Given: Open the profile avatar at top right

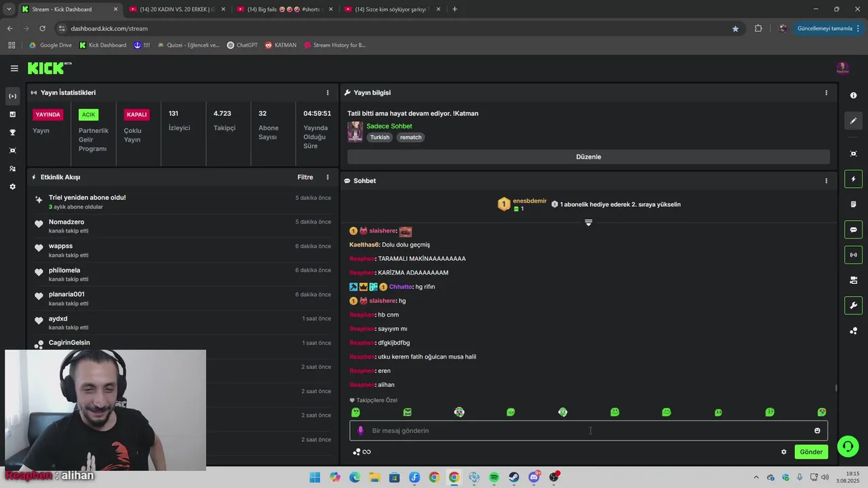Looking at the screenshot, I should click(842, 68).
